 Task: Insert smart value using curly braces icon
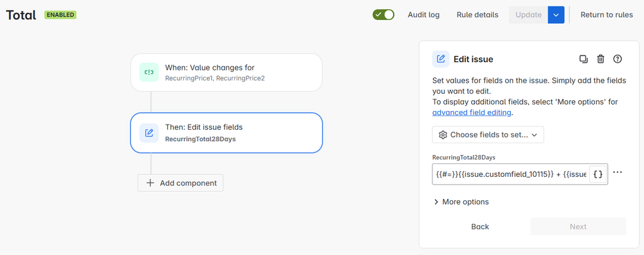click(x=598, y=174)
